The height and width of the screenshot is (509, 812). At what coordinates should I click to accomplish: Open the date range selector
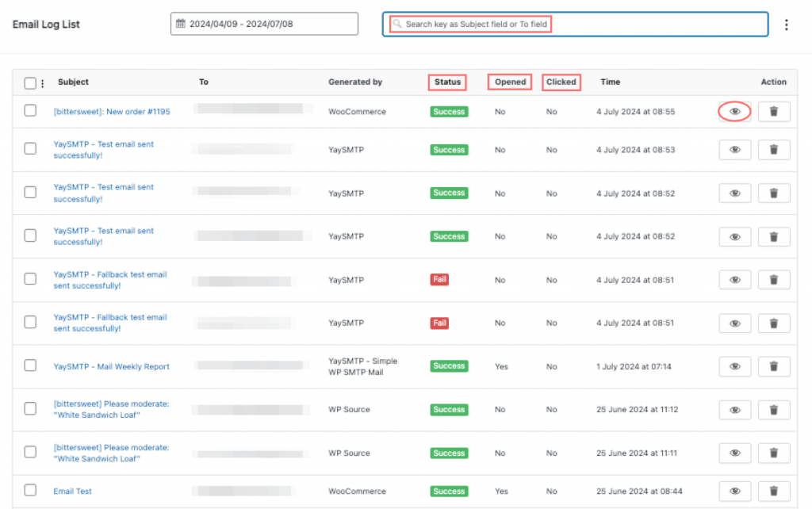(x=264, y=23)
